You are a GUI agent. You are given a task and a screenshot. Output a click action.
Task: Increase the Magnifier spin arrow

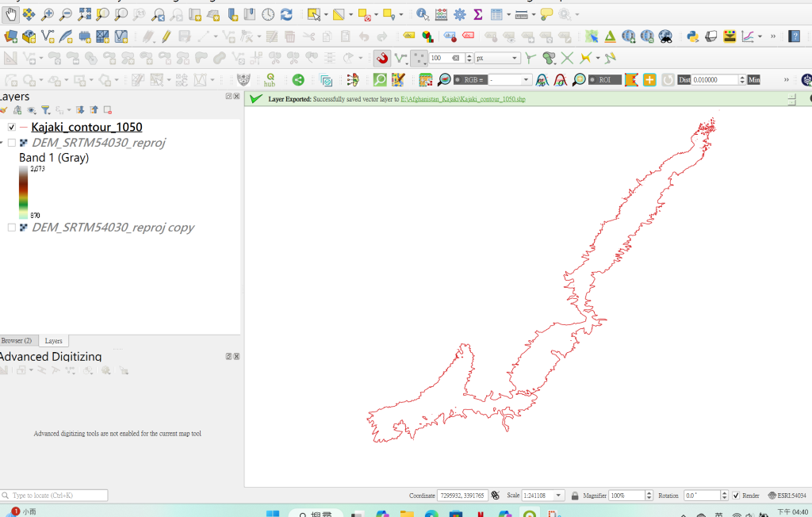click(x=649, y=492)
